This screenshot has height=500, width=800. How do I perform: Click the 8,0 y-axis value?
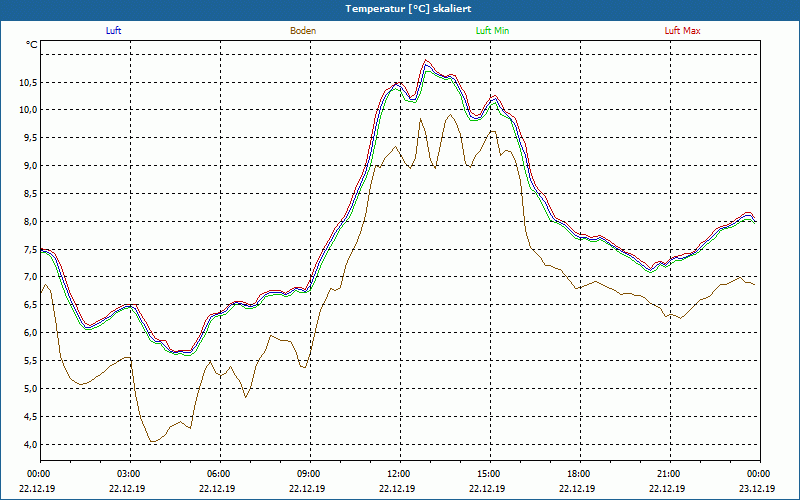click(x=30, y=221)
